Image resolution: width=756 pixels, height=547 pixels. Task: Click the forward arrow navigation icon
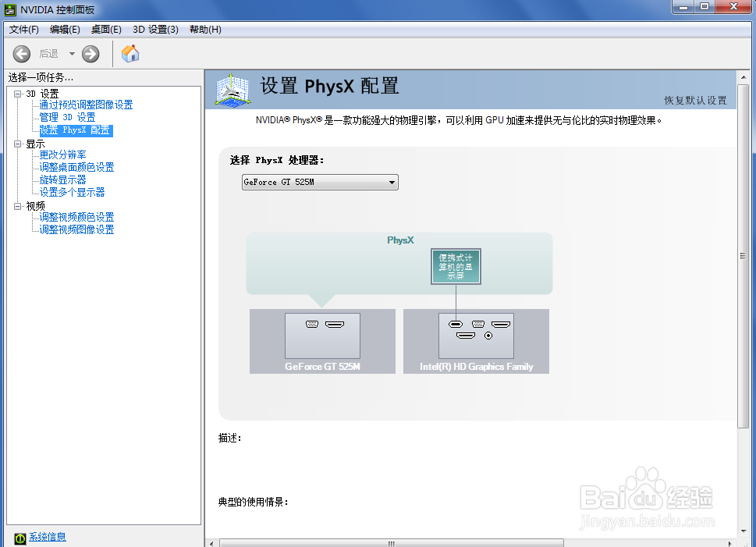click(91, 54)
